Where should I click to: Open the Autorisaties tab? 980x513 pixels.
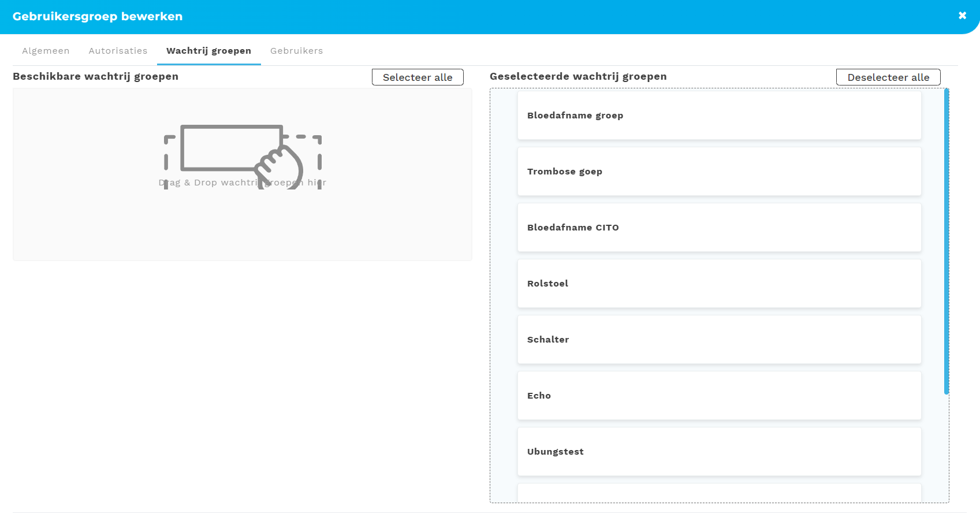[x=118, y=51]
